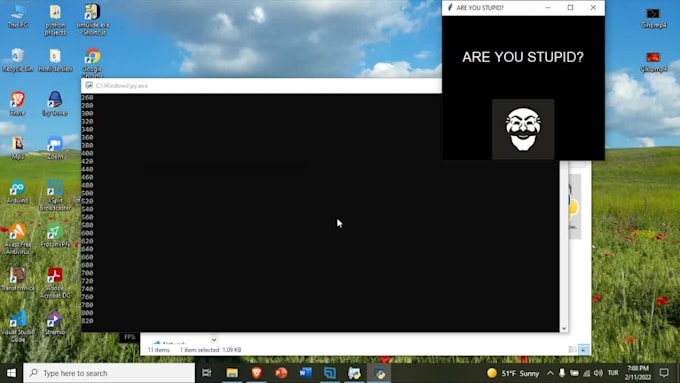
Task: Click the feather icon in ARE YOU STUPID title bar
Action: [x=450, y=7]
